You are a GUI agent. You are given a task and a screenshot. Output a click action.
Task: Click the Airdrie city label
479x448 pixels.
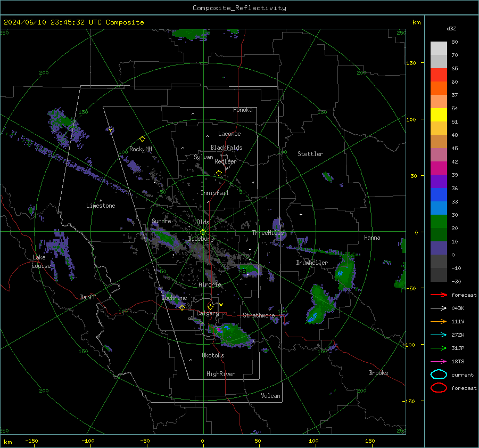(x=210, y=284)
